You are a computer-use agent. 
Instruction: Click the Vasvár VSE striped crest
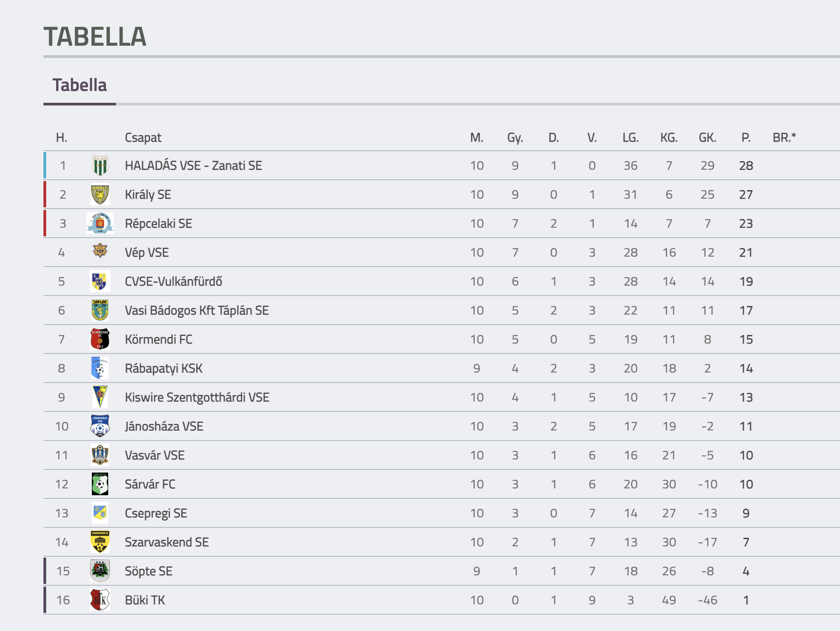tap(100, 455)
